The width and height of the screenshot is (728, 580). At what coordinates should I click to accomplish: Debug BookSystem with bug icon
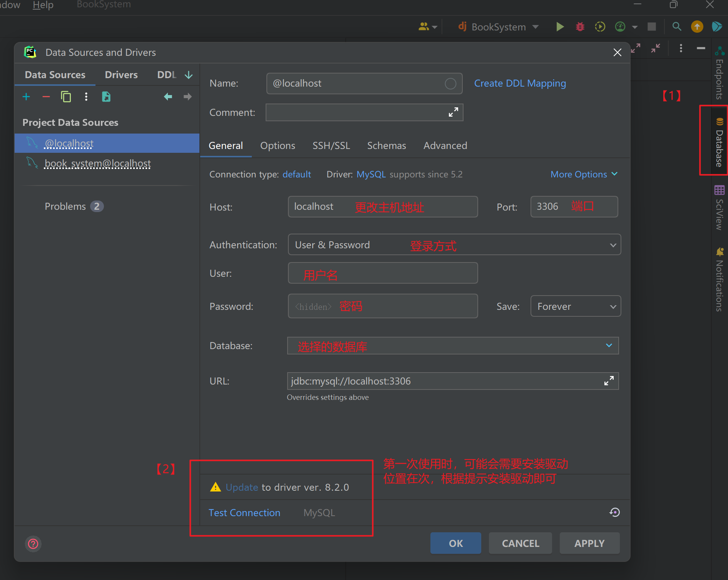(x=580, y=27)
